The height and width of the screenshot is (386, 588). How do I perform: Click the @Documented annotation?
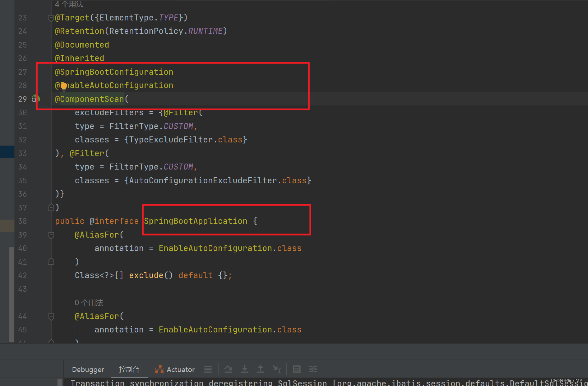pos(82,45)
